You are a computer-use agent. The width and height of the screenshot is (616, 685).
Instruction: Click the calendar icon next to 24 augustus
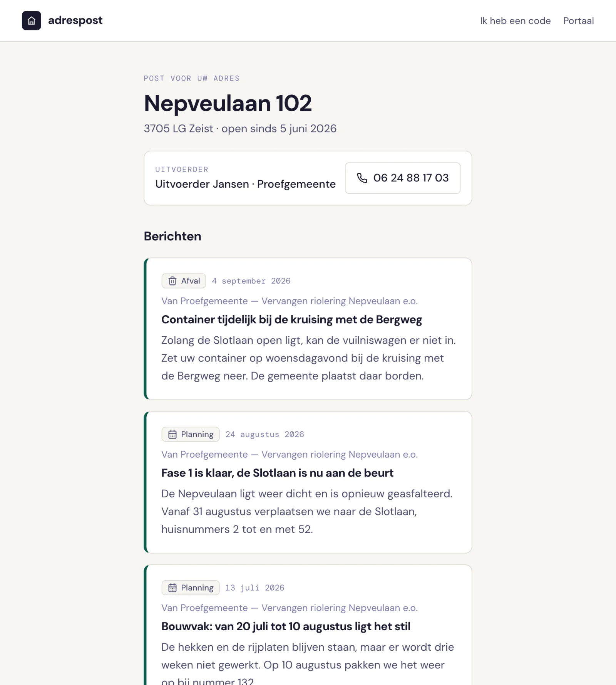point(172,434)
